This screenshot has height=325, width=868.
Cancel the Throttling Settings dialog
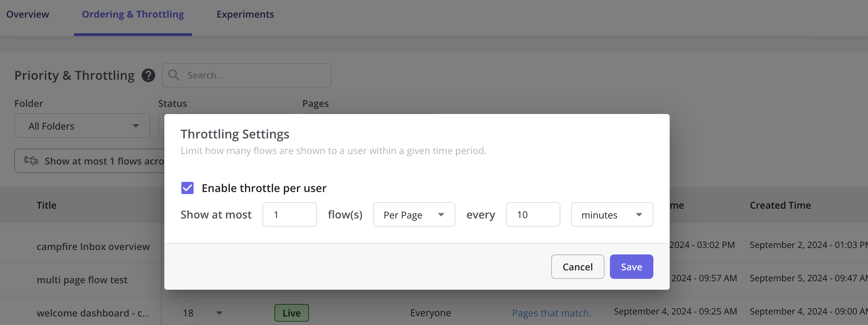[x=577, y=267]
